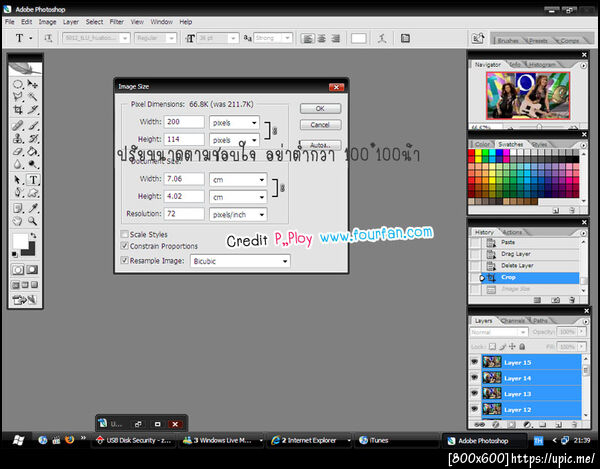Select Delete Layer history state

(x=531, y=265)
